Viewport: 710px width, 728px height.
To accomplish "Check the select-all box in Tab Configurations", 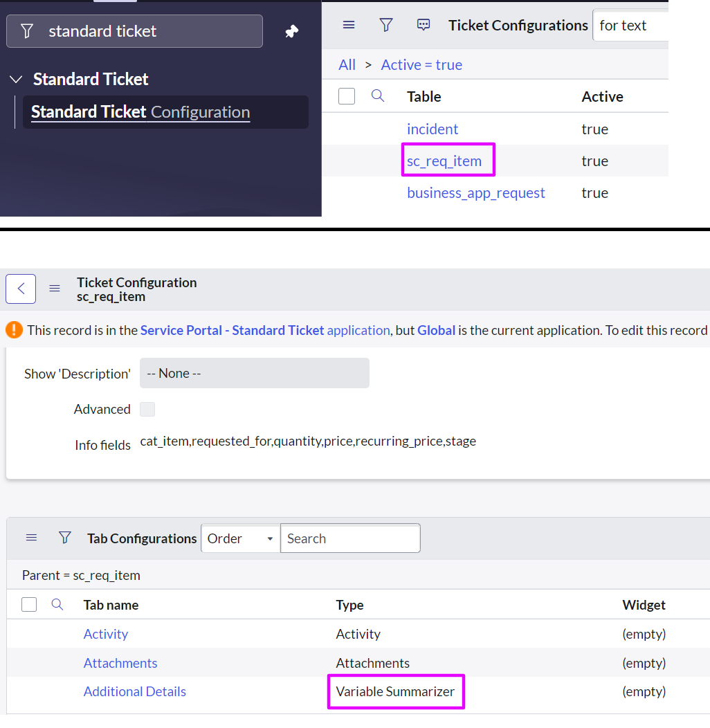I will [x=29, y=605].
